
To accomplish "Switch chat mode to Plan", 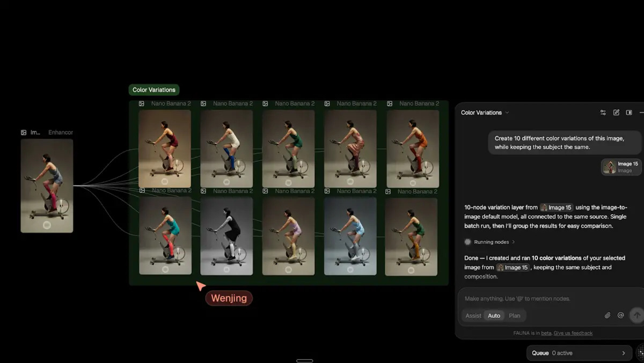I will click(x=514, y=316).
